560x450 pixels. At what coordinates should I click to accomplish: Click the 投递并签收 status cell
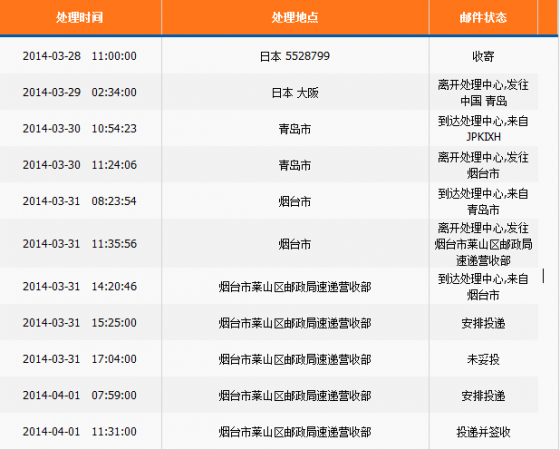click(x=483, y=432)
